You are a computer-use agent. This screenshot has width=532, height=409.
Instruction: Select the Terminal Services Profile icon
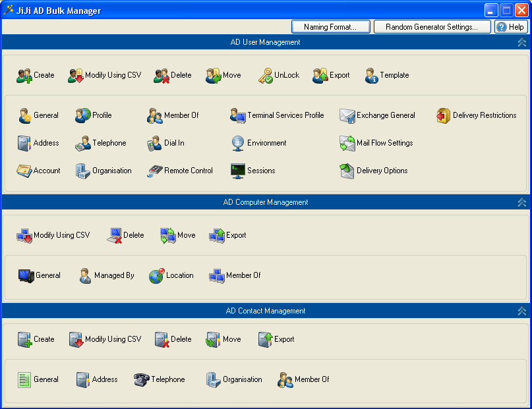pos(238,115)
